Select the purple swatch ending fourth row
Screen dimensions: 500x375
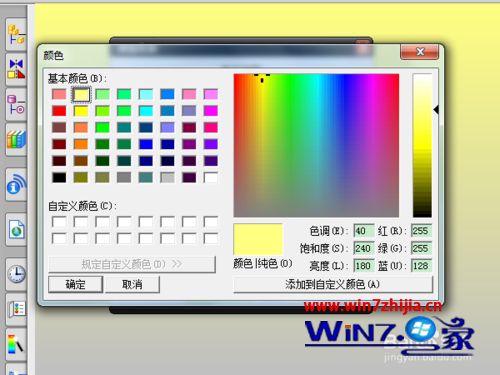(211, 144)
